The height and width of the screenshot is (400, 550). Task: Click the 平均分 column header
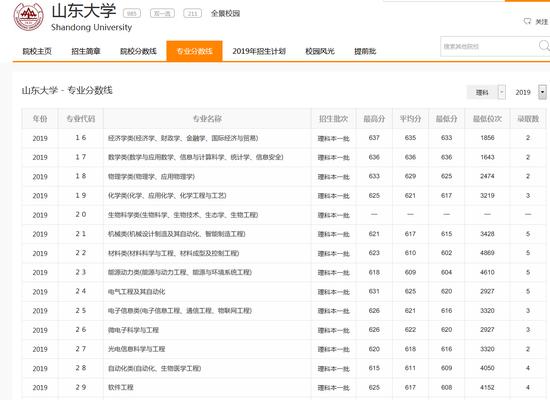[x=410, y=119]
